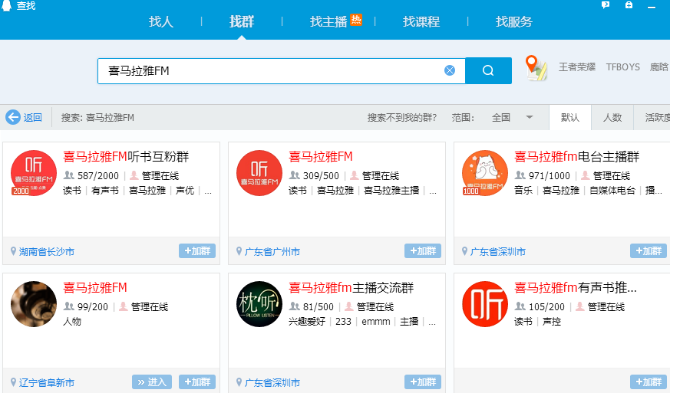682x395 pixels.
Task: Click the hot badge next to 找主播
Action: [356, 20]
